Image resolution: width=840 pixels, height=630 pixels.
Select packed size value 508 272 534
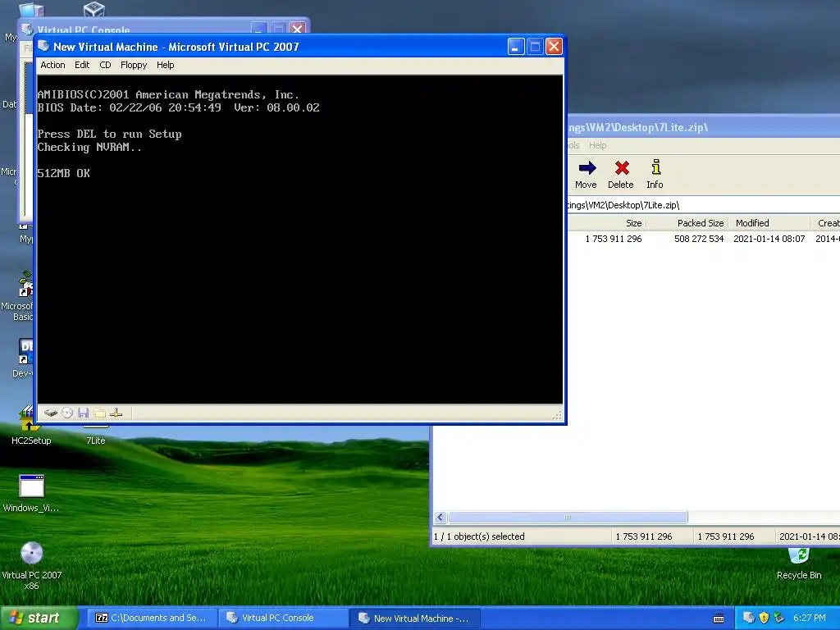pos(699,239)
